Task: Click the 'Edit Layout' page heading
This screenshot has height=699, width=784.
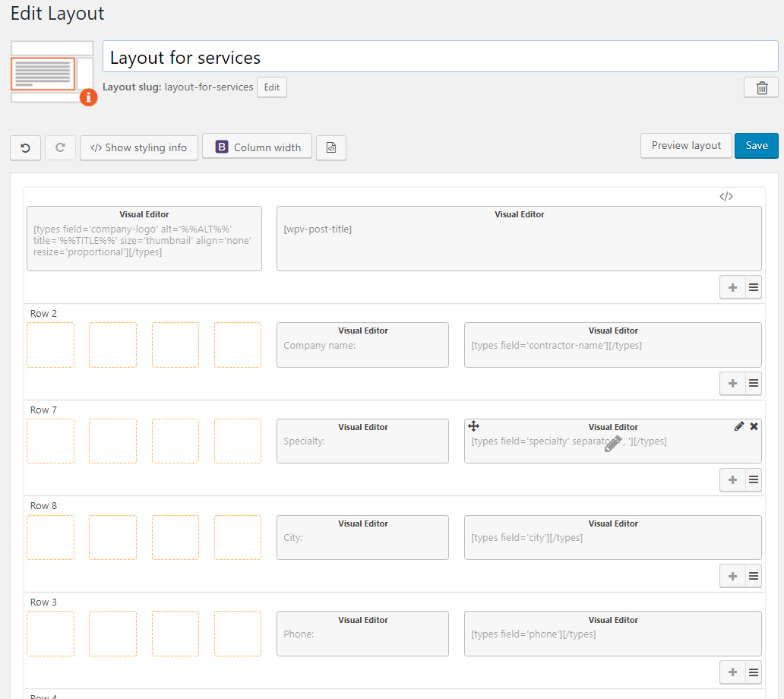Action: pos(58,13)
